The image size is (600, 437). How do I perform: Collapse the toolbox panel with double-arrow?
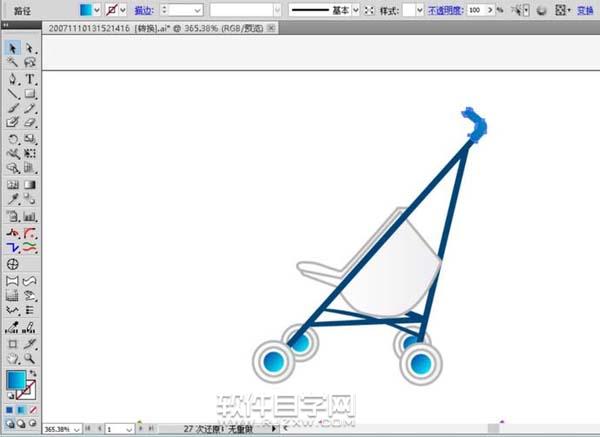(x=6, y=24)
